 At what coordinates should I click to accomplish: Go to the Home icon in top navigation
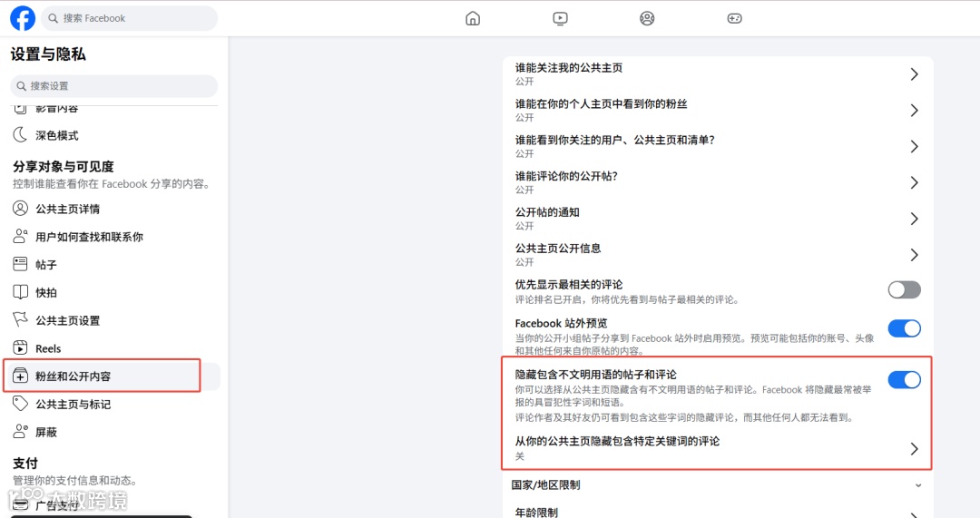(473, 18)
